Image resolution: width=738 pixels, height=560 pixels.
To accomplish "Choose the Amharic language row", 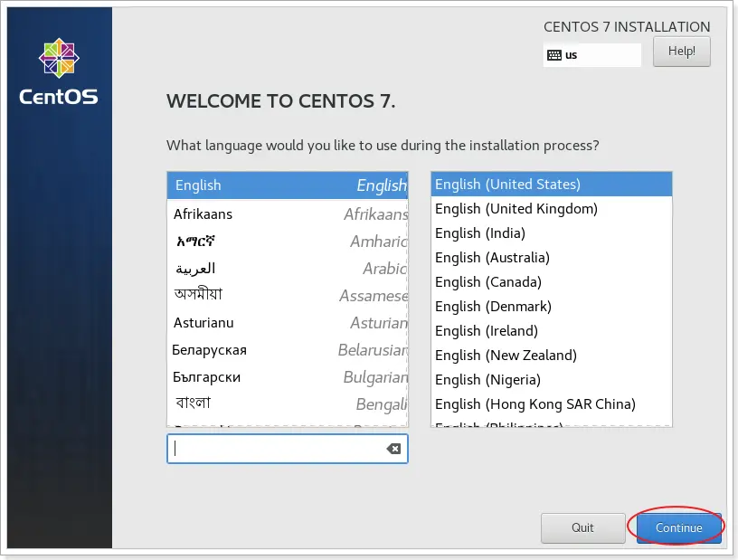I will [288, 242].
